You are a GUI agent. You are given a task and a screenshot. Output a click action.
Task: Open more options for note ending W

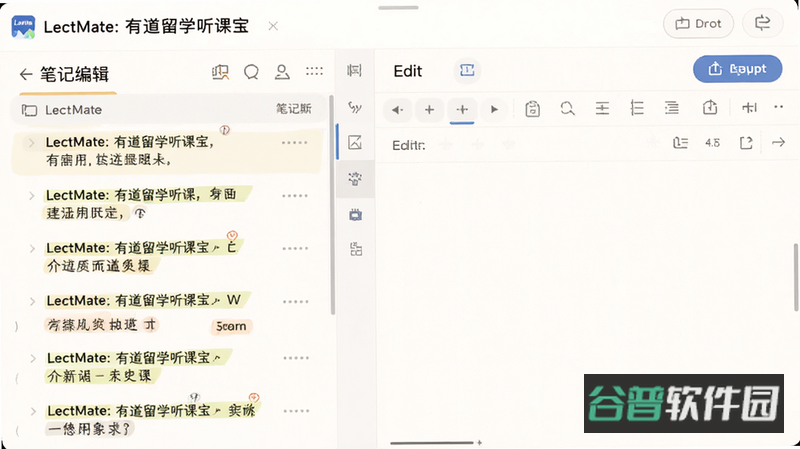tap(296, 302)
